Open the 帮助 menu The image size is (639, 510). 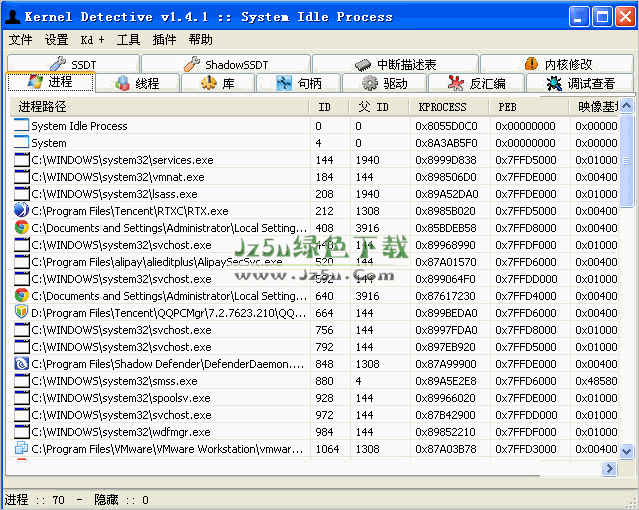200,40
